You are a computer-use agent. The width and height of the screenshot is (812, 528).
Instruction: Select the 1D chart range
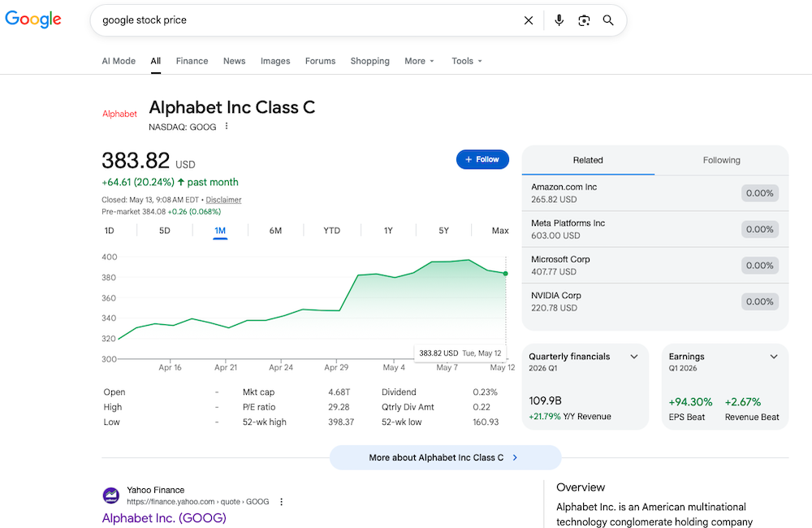(110, 231)
